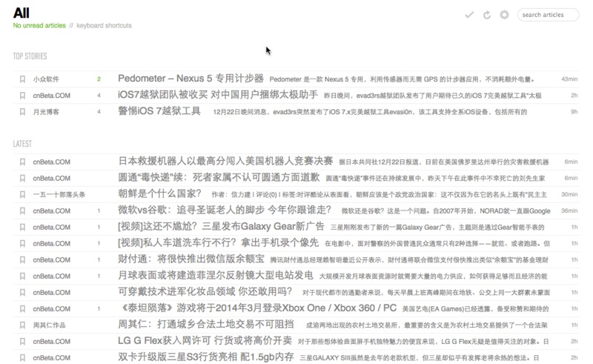Toggle bookmark icon for 可穿戴技术 article

[x=22, y=293]
